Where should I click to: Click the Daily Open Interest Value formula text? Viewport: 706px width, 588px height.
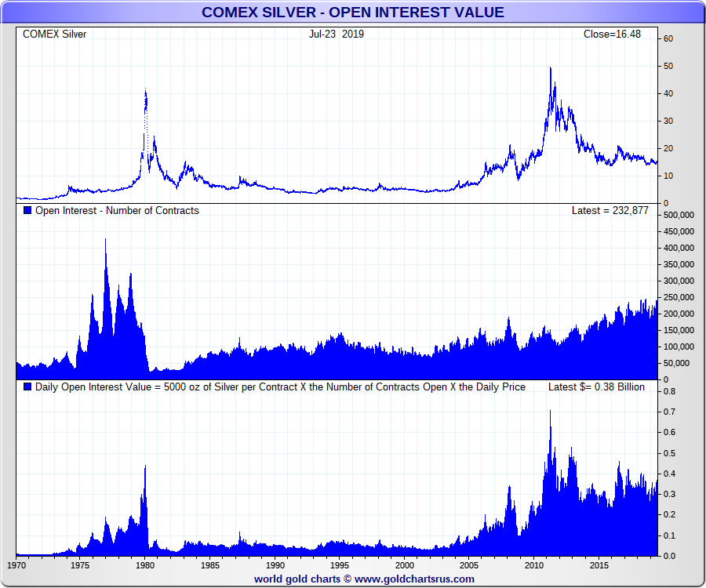[x=280, y=387]
